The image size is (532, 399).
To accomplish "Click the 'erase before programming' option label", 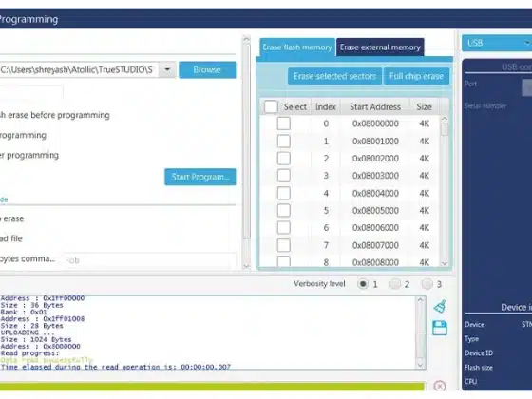I will (x=55, y=115).
